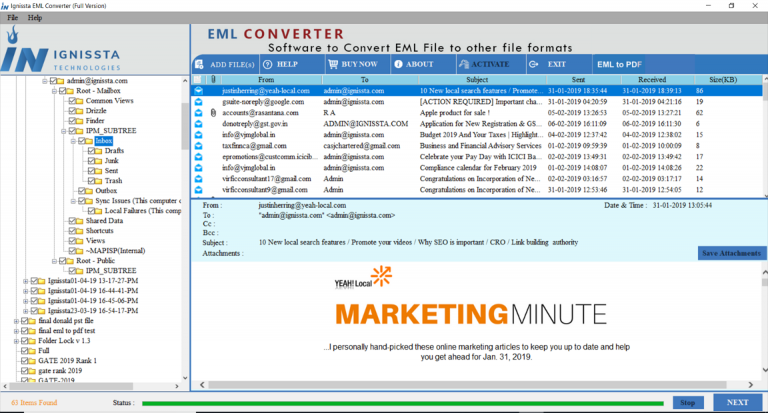Click the folder icon of Trash
This screenshot has width=768, height=413.
[98, 181]
